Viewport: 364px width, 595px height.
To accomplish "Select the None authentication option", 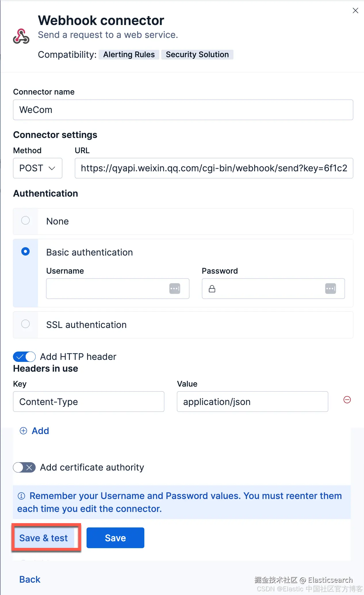I will click(26, 220).
